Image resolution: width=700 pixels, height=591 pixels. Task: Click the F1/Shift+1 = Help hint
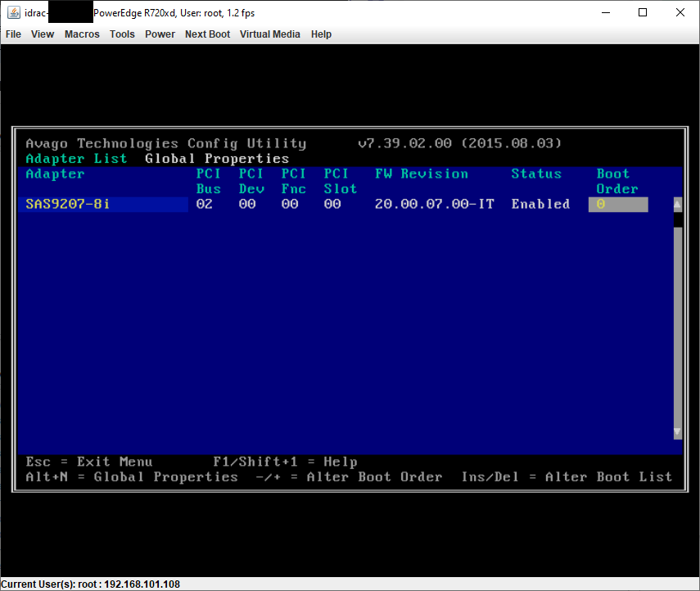[285, 462]
